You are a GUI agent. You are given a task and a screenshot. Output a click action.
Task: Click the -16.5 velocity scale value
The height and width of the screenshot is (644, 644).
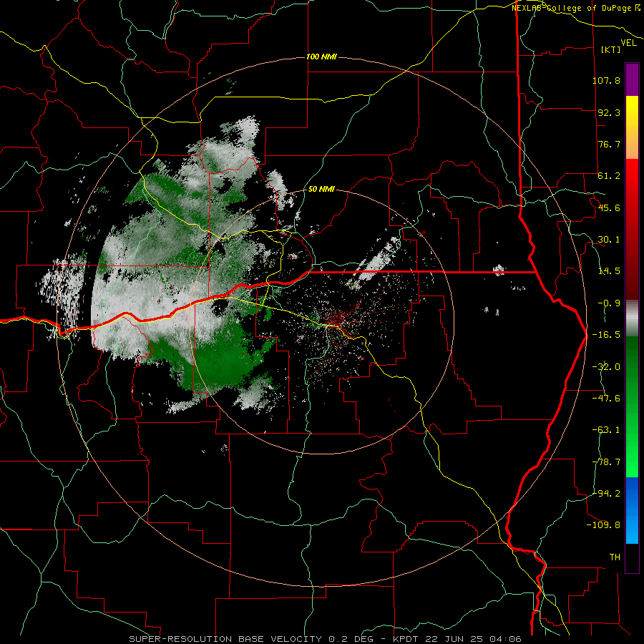pyautogui.click(x=606, y=335)
